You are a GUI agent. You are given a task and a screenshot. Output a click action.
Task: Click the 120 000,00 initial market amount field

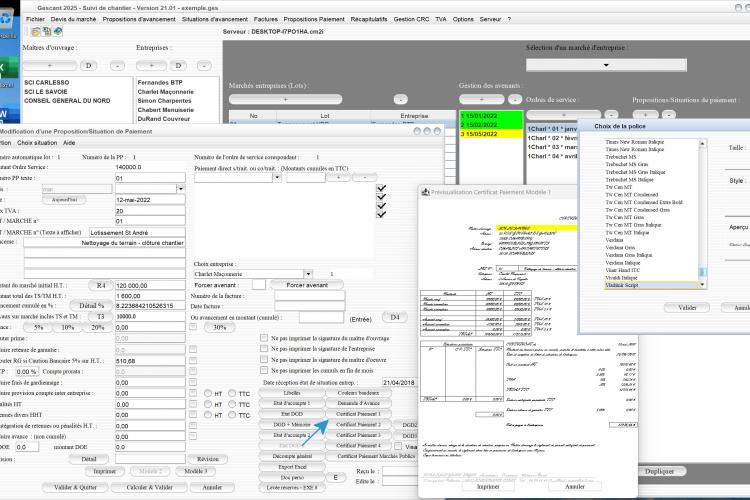pos(150,285)
